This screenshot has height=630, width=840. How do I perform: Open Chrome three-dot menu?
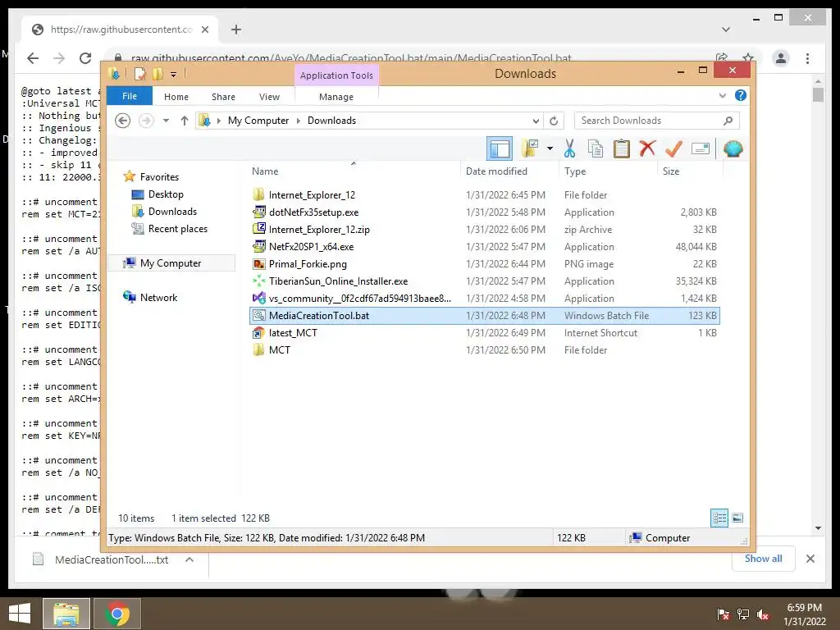807,58
